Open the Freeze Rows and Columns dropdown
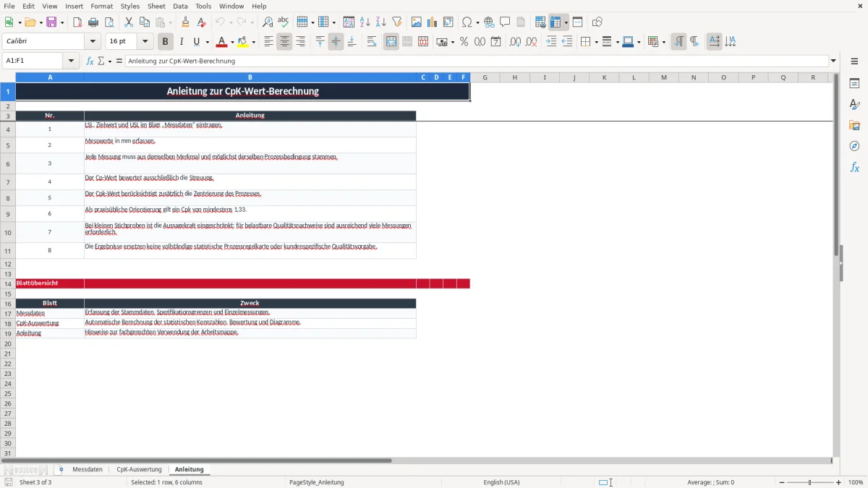The height and width of the screenshot is (488, 868). [566, 22]
